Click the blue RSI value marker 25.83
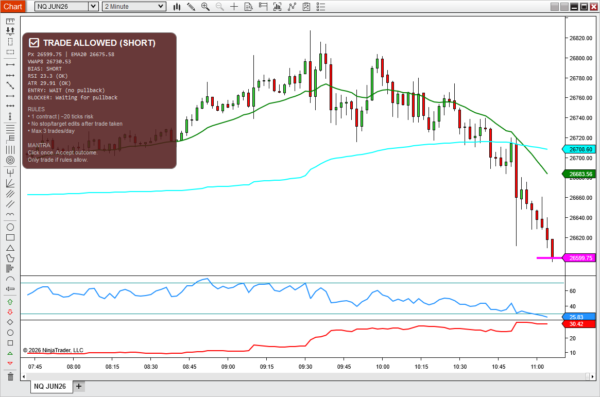 pos(579,317)
